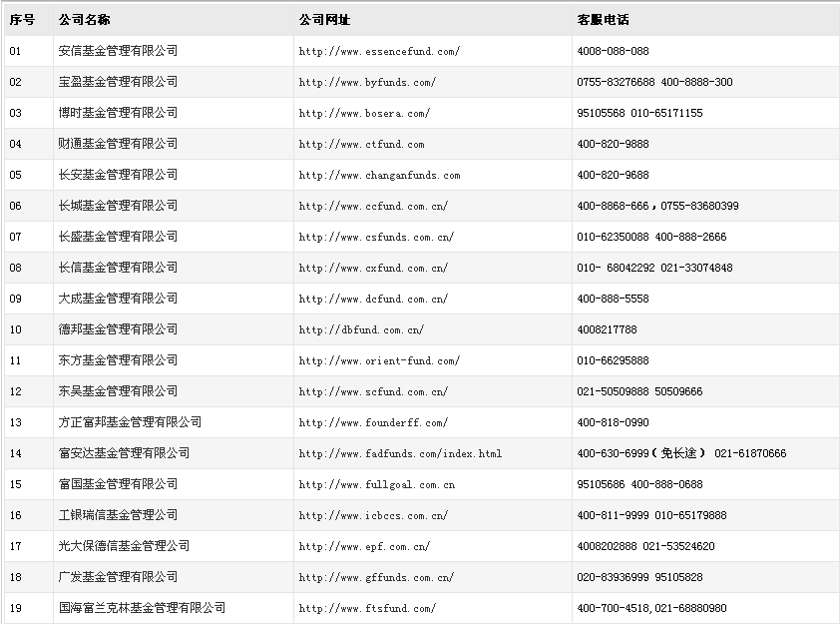Select phone number 010-66295888
This screenshot has width=840, height=624.
pyautogui.click(x=613, y=361)
